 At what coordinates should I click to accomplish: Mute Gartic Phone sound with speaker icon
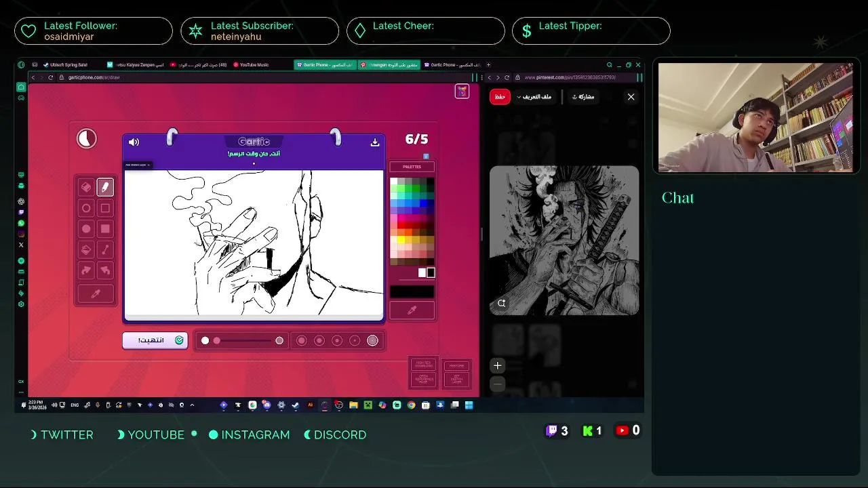(134, 142)
